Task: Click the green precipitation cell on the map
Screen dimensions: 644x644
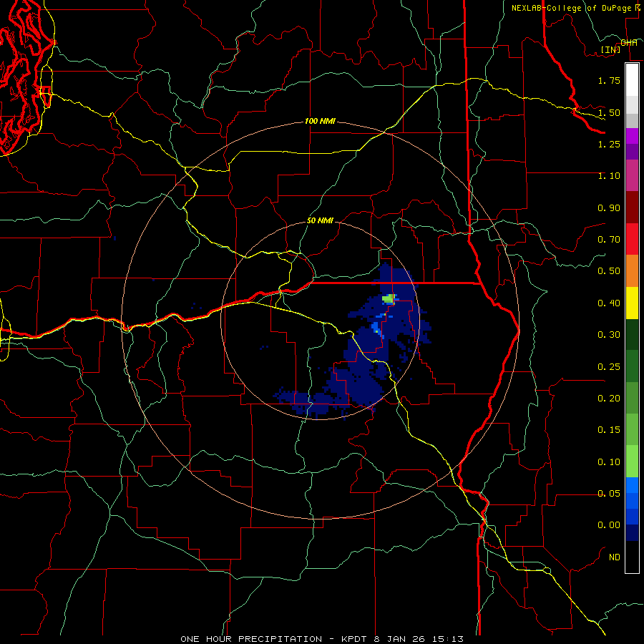Action: pyautogui.click(x=389, y=298)
